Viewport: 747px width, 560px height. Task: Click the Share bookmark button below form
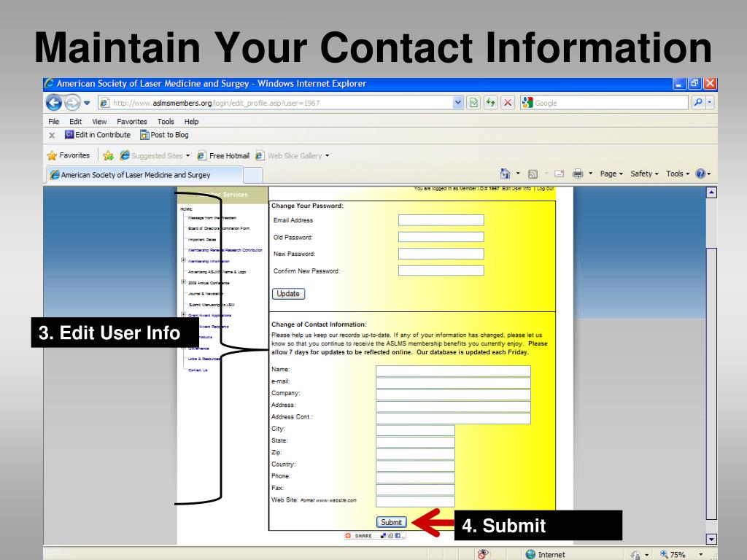click(x=374, y=536)
